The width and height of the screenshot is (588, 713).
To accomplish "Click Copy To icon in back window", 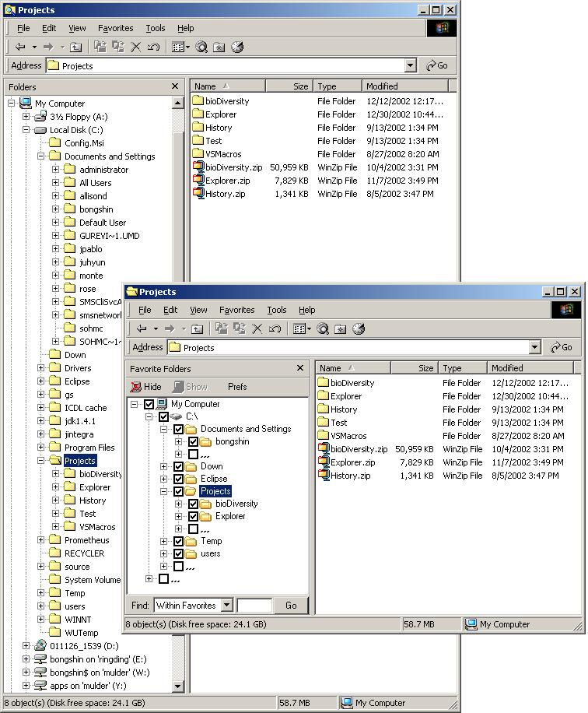I will 117,47.
